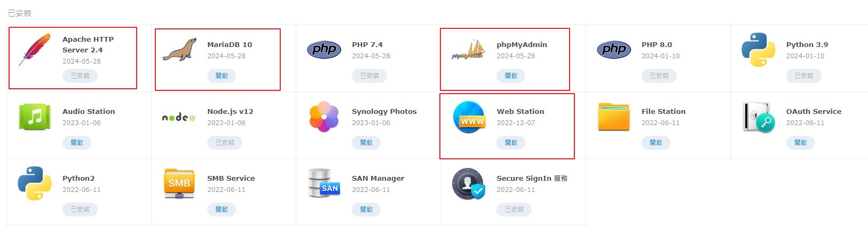Click the Apache HTTP Server feather icon

[x=35, y=50]
